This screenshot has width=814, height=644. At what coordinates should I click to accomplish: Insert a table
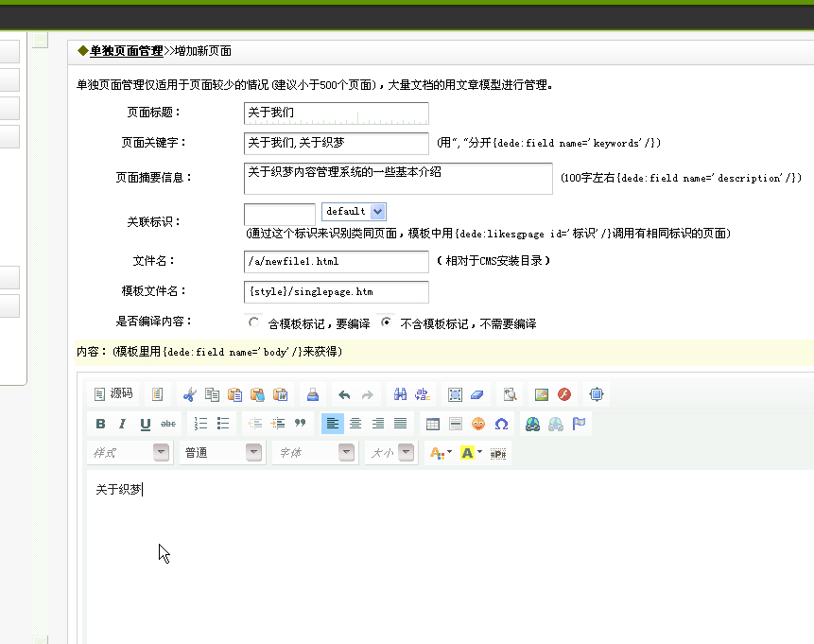click(432, 424)
